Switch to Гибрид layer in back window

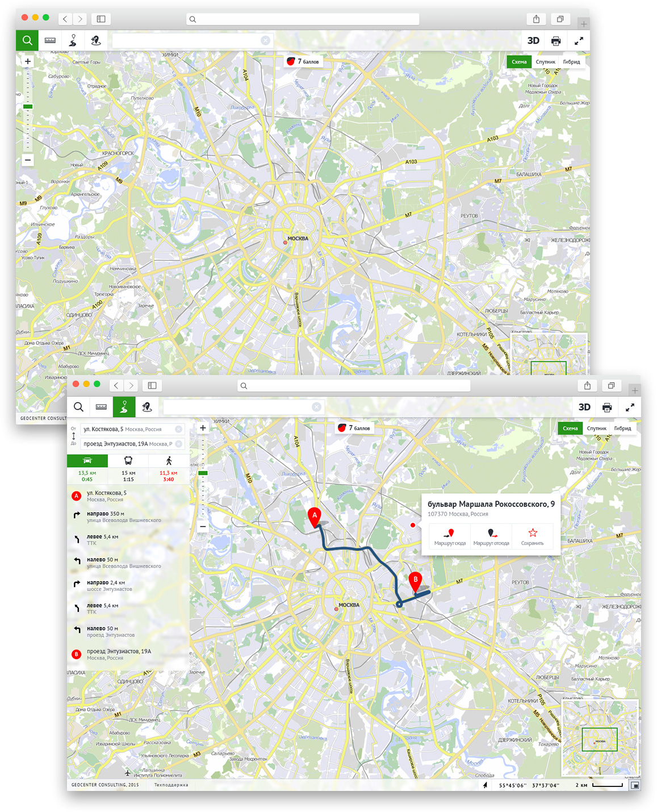[572, 62]
